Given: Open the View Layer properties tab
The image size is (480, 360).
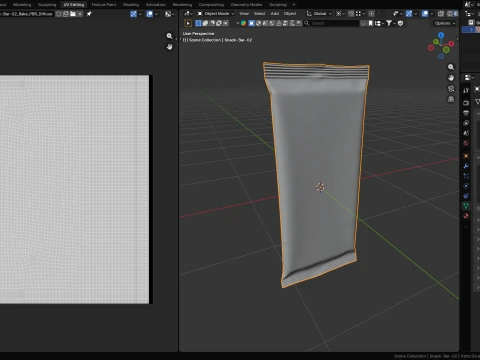Looking at the screenshot, I should pyautogui.click(x=466, y=123).
